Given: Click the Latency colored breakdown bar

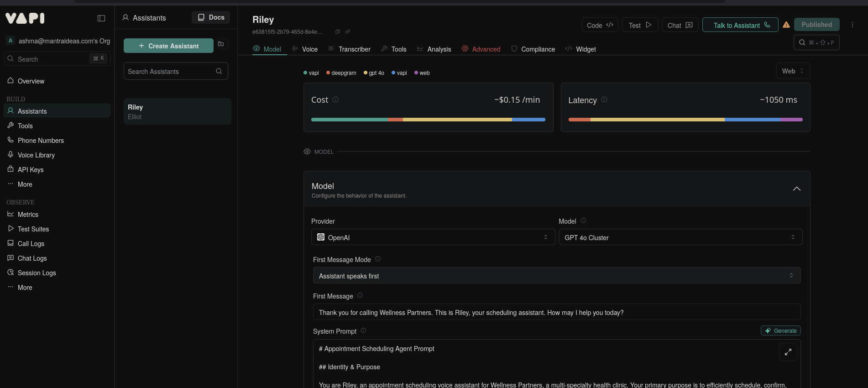Looking at the screenshot, I should [685, 120].
